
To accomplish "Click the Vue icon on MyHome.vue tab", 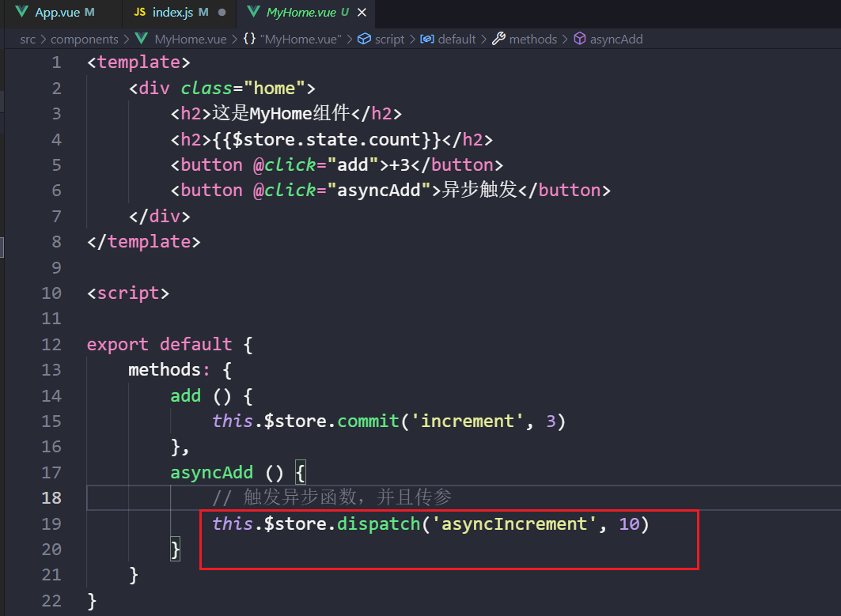I will 254,12.
